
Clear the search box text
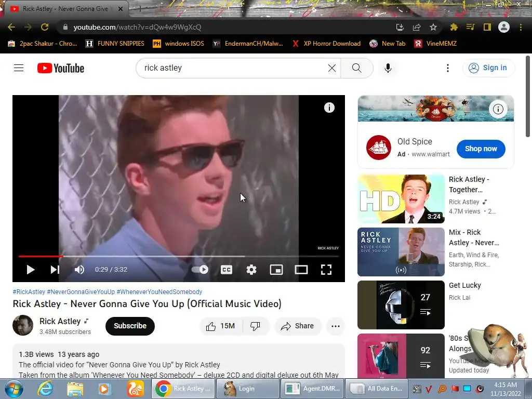point(332,68)
